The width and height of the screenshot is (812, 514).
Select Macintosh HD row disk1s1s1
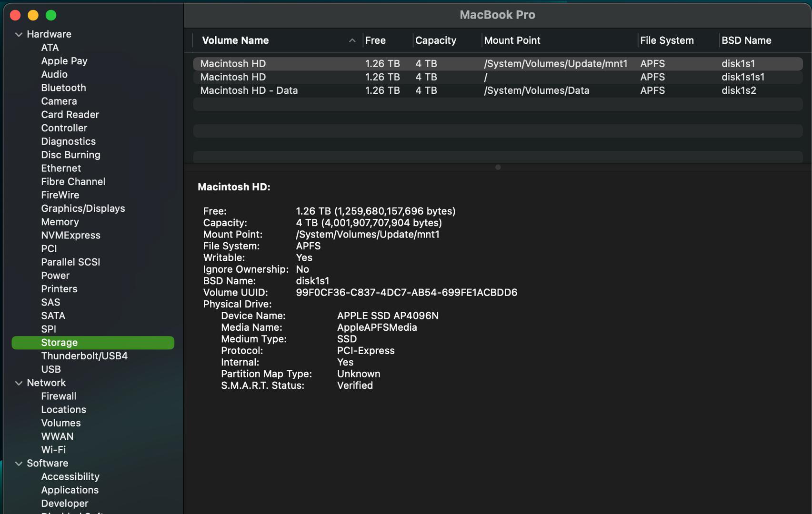pyautogui.click(x=498, y=77)
